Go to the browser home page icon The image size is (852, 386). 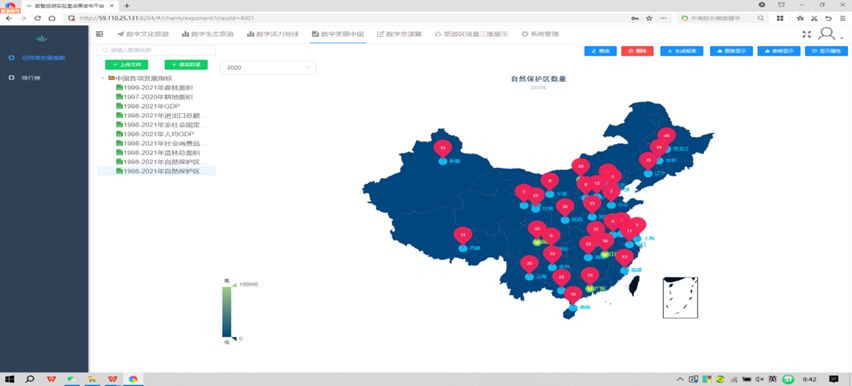[x=52, y=18]
